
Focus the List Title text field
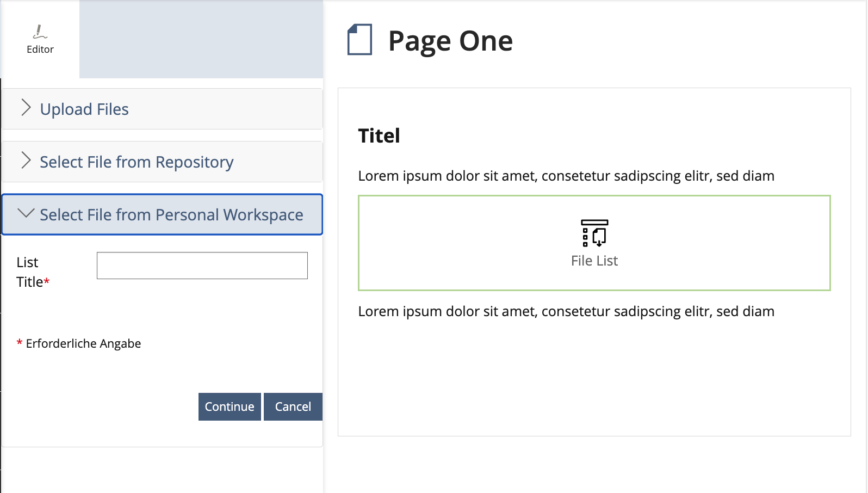(202, 266)
